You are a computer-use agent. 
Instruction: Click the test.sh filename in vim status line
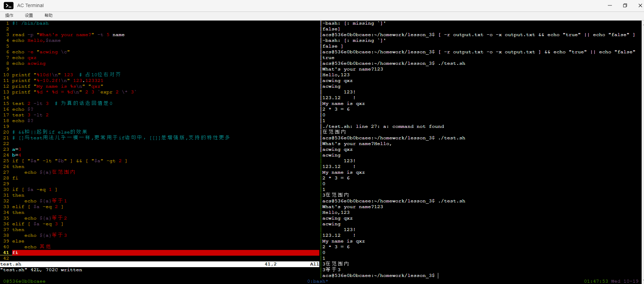pyautogui.click(x=11, y=264)
